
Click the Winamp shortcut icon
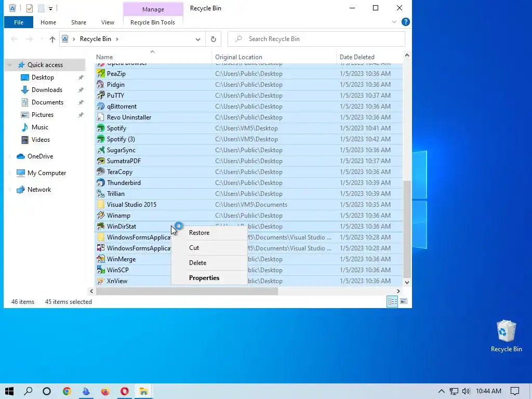(100, 215)
